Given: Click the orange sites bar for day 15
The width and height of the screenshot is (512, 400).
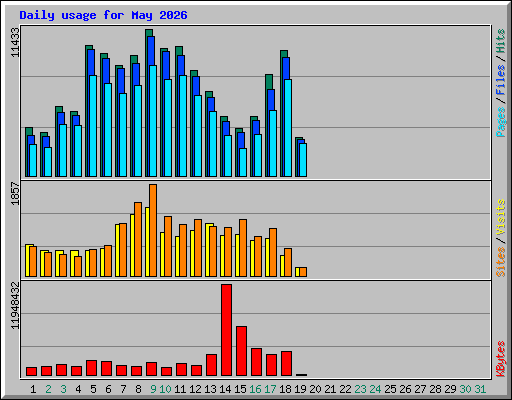Looking at the screenshot, I should [x=243, y=248].
